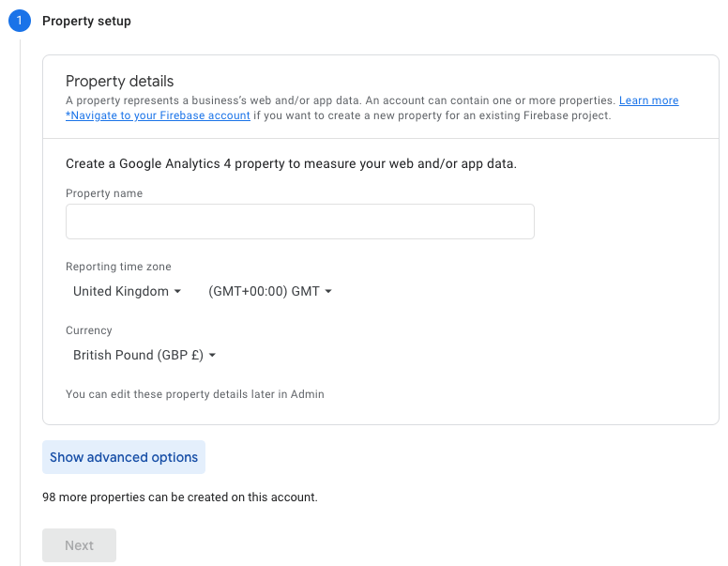Viewport: 728px width, 566px height.
Task: Click the Currency label
Action: [89, 330]
